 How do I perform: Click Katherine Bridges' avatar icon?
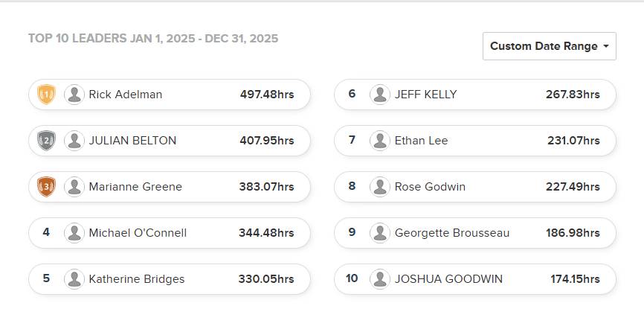tap(74, 279)
